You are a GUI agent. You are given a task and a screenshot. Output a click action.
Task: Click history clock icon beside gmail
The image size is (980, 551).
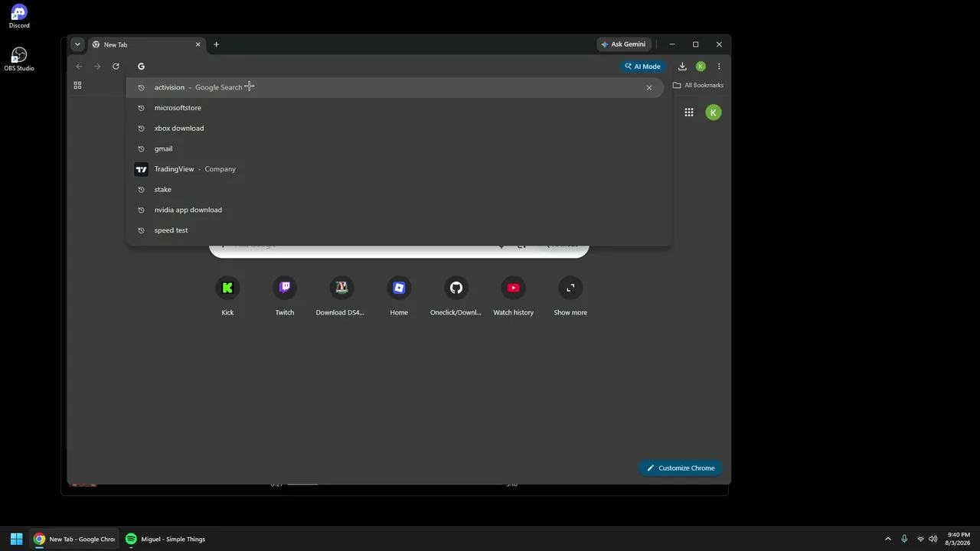141,148
